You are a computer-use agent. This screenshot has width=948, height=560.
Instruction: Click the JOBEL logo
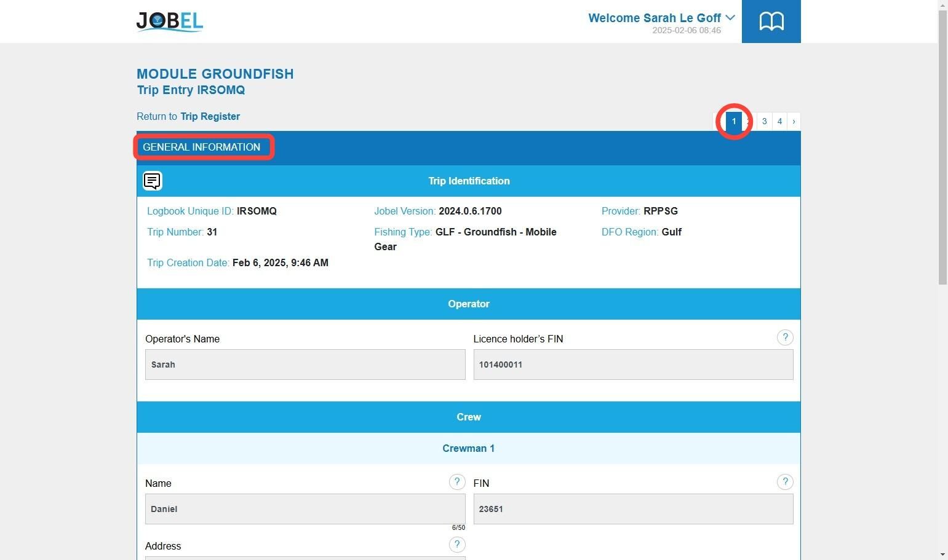pos(170,22)
